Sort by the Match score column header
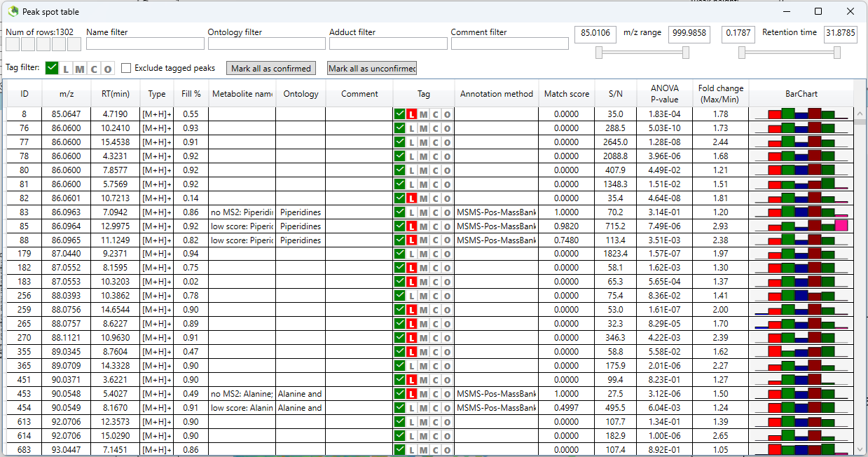The width and height of the screenshot is (868, 457). pos(567,93)
